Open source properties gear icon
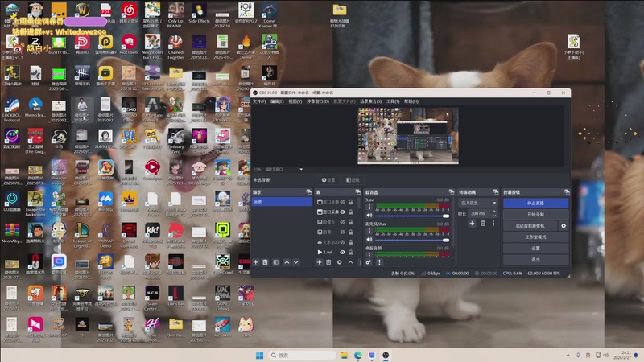This screenshot has height=362, width=644. (339, 262)
